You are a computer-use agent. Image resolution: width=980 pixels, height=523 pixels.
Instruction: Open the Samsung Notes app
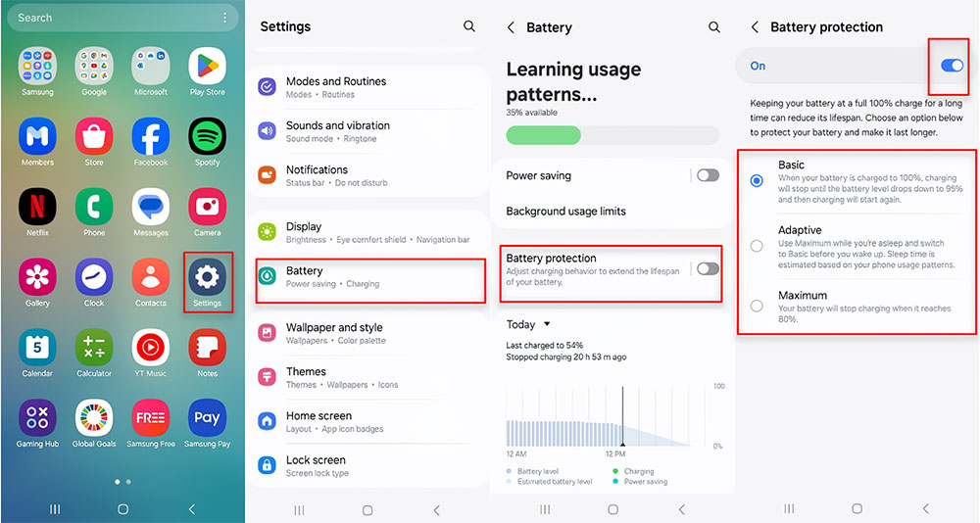coord(208,348)
